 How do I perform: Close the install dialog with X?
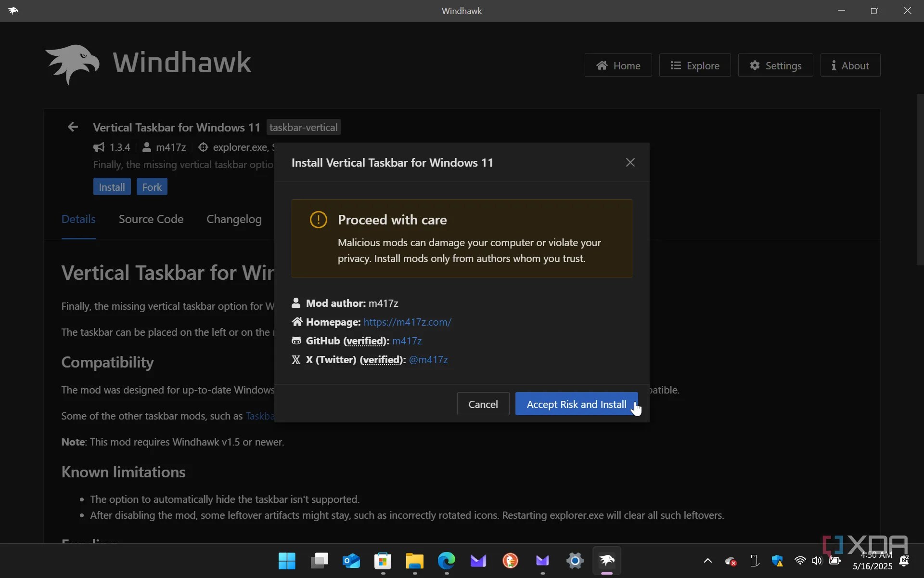point(630,162)
